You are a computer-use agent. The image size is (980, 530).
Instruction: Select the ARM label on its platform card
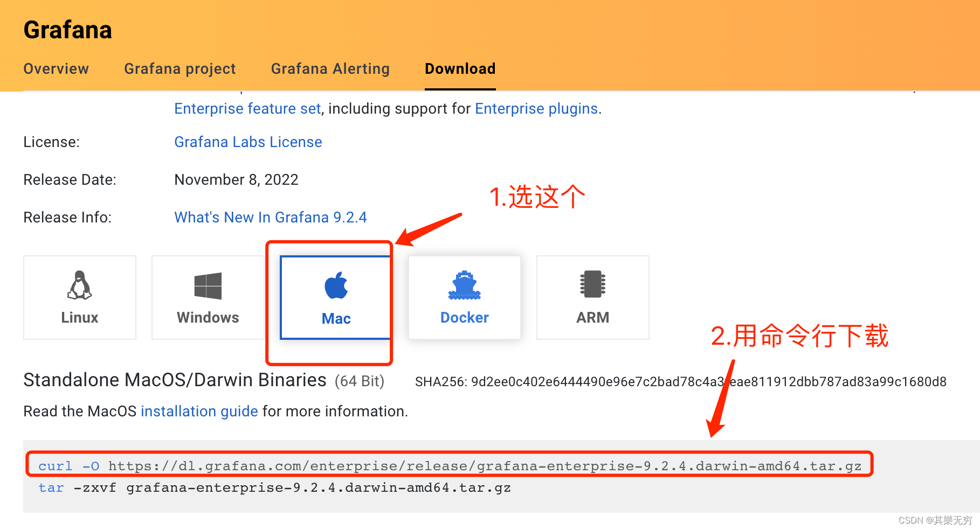(593, 318)
